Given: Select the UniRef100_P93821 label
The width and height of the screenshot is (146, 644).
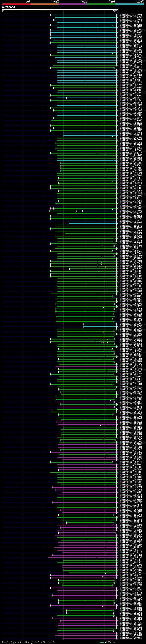Looking at the screenshot, I should click(131, 123).
